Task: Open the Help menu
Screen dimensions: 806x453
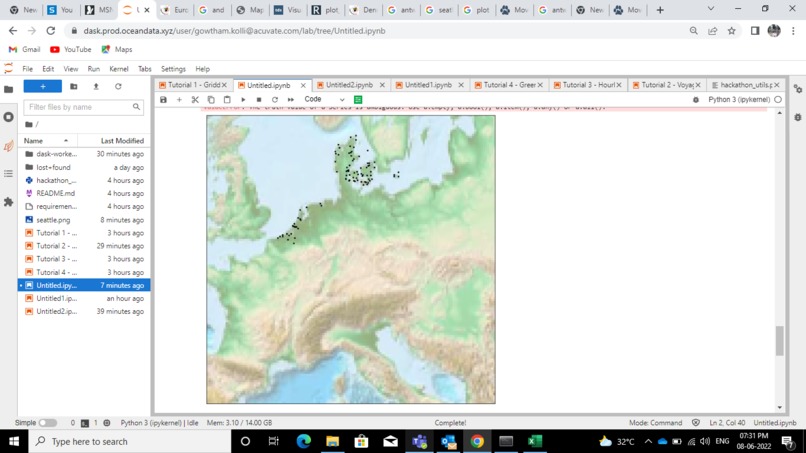Action: pos(203,69)
